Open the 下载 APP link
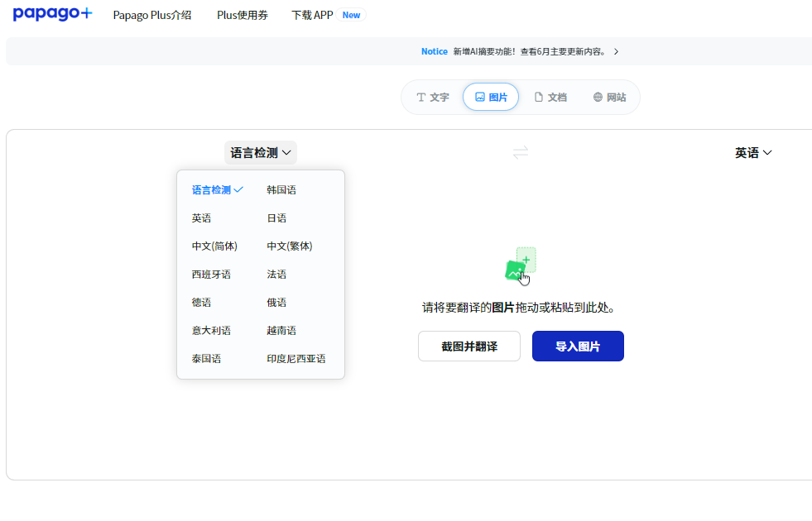Screen dimensions: 812x521 tap(312, 15)
